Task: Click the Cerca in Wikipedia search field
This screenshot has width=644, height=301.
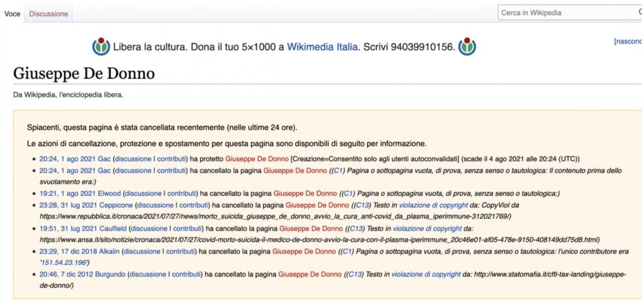Action: tap(566, 13)
